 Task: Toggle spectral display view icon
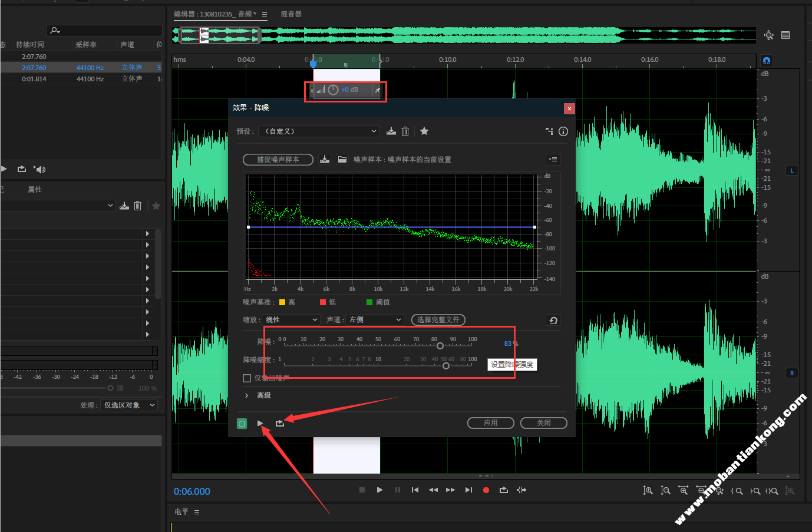pyautogui.click(x=785, y=35)
